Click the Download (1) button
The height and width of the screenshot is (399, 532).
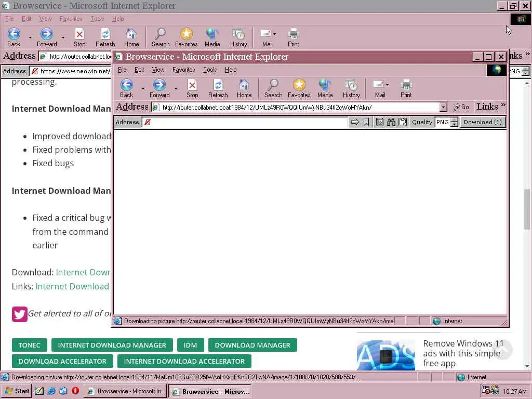click(483, 122)
